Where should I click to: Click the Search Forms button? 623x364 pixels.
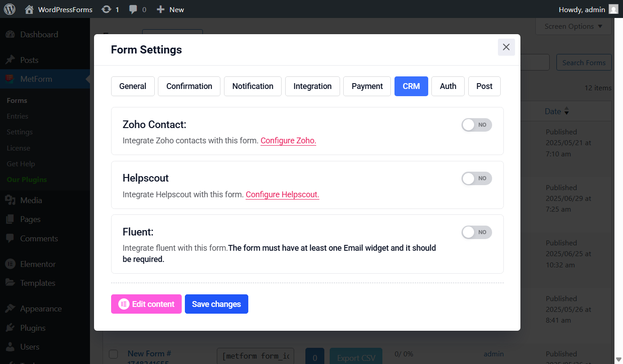584,62
